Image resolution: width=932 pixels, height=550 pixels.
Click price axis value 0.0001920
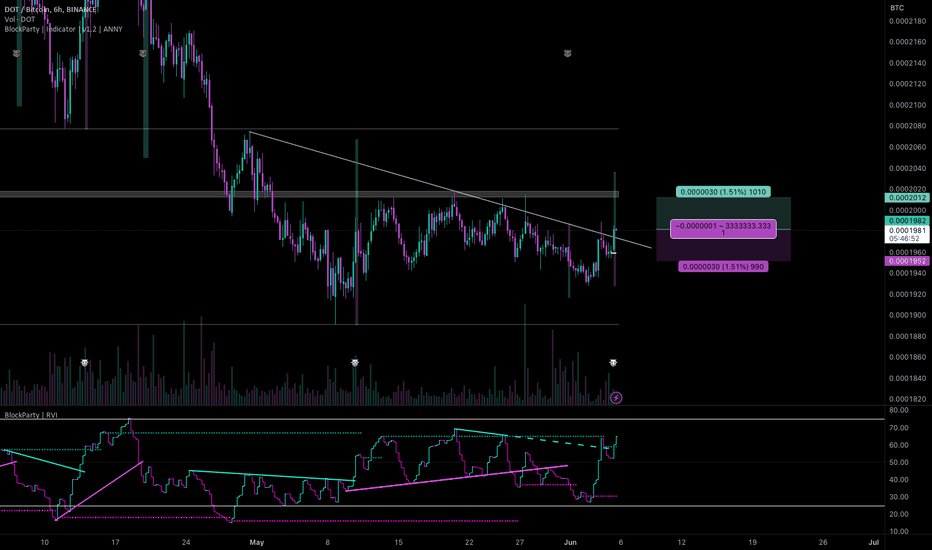907,294
